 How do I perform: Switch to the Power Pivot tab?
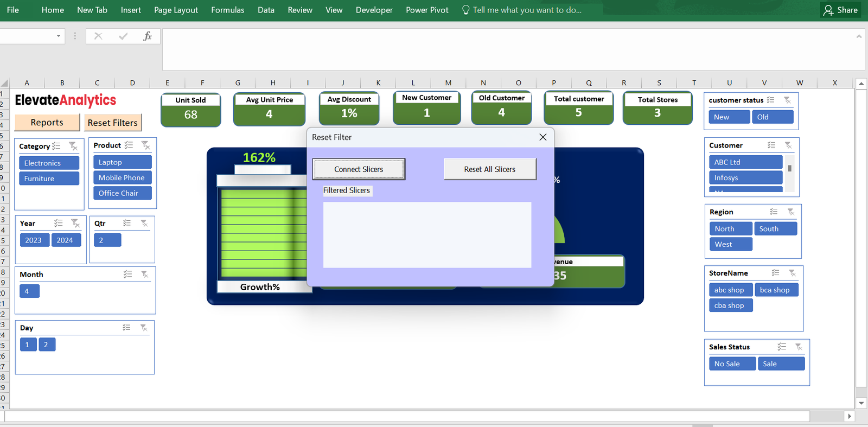[x=427, y=10]
